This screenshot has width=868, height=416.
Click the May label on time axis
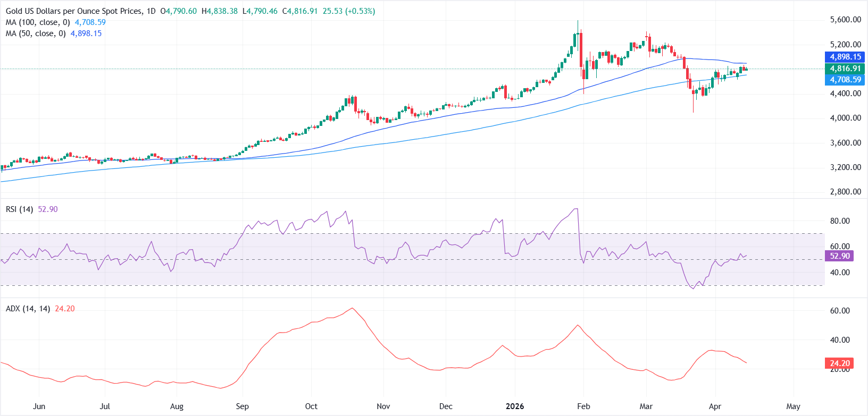tap(793, 406)
